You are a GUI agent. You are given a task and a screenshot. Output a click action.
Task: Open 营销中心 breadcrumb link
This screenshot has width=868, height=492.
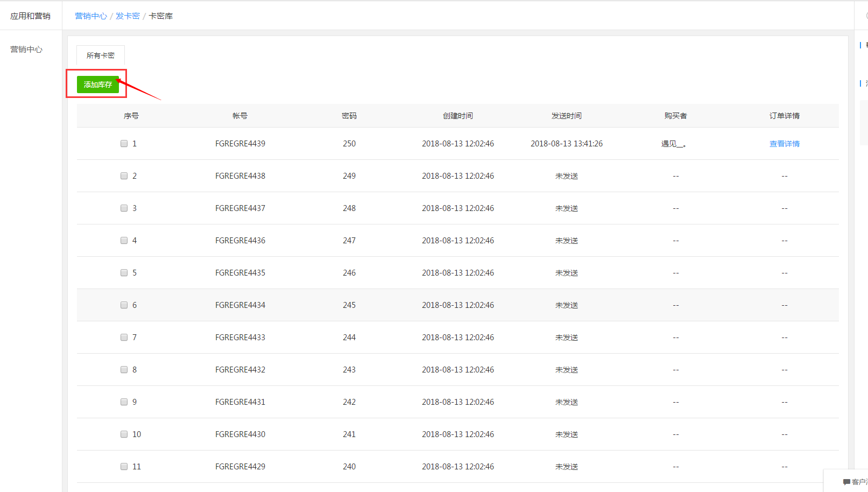click(x=91, y=16)
